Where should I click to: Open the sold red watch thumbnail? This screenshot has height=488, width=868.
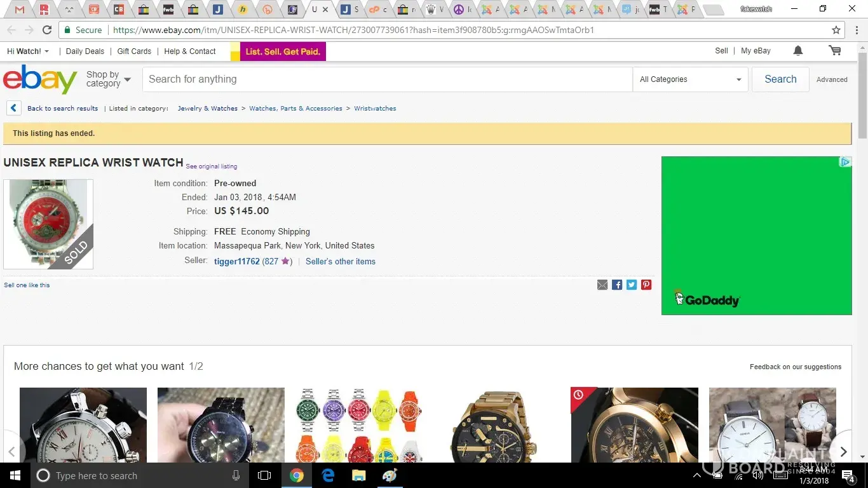(48, 224)
